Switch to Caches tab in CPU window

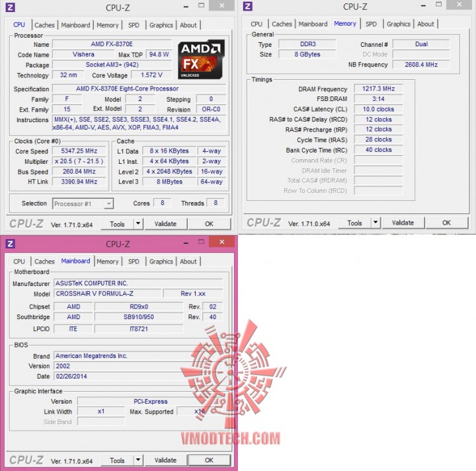click(44, 25)
